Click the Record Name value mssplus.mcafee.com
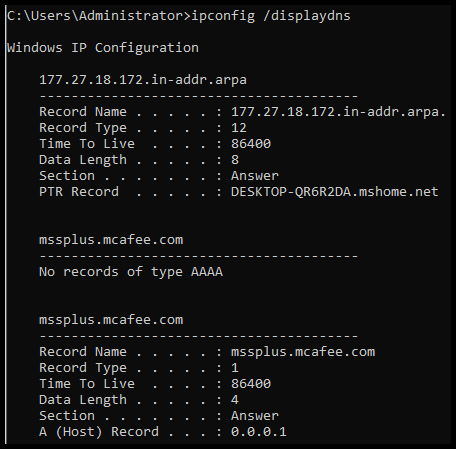The height and width of the screenshot is (449, 456). [x=303, y=352]
